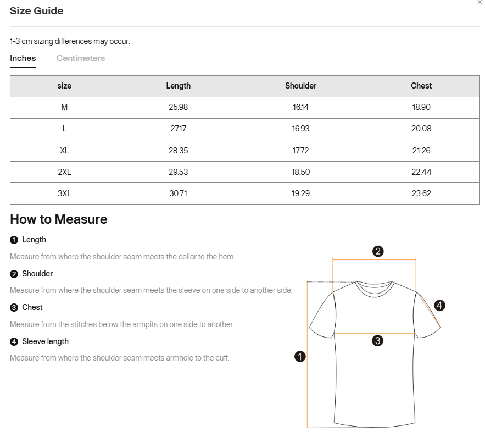Click the number 1 marker on shirt diagram

pos(300,357)
